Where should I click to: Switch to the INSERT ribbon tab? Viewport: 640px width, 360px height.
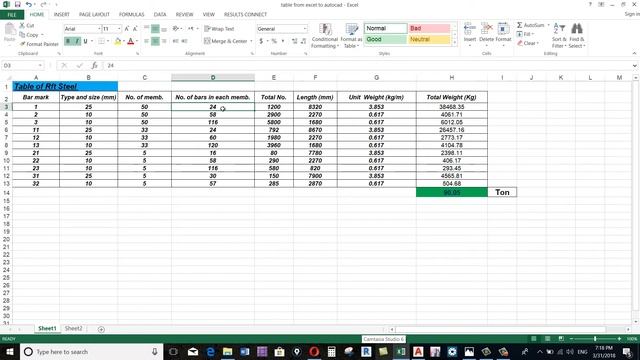click(62, 15)
